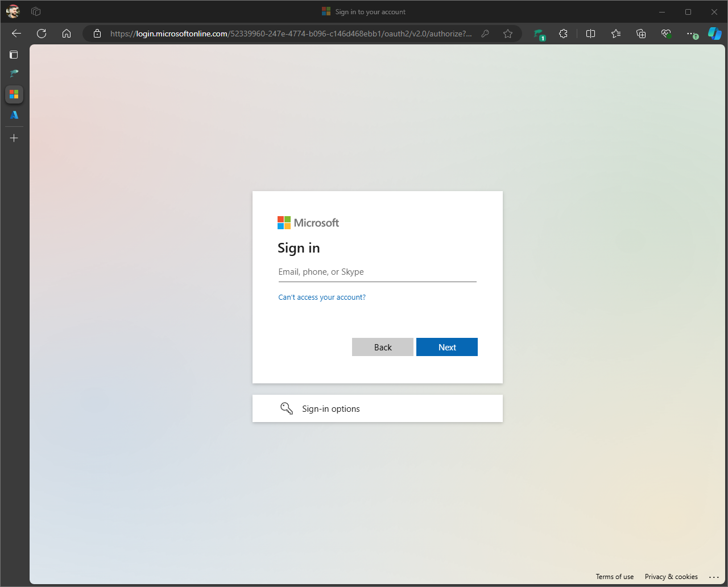Open Browser essentials heart icon

click(x=666, y=34)
